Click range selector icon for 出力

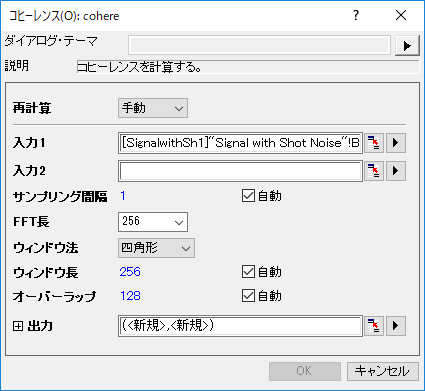[x=374, y=326]
